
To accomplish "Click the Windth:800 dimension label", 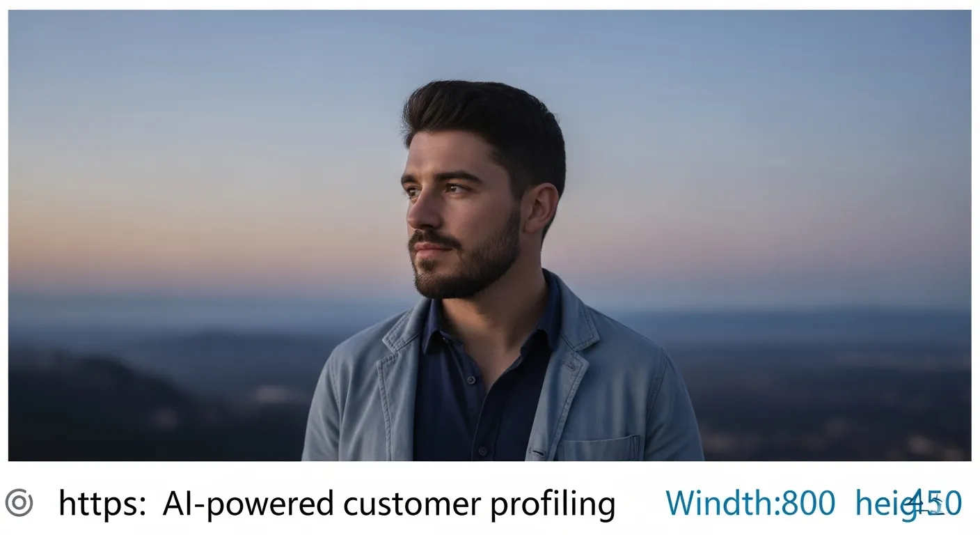I will click(750, 502).
